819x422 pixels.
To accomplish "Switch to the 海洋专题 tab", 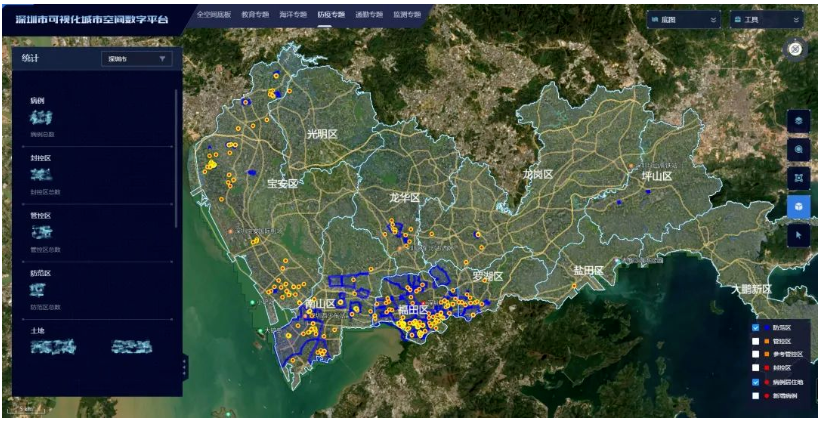I will point(292,15).
